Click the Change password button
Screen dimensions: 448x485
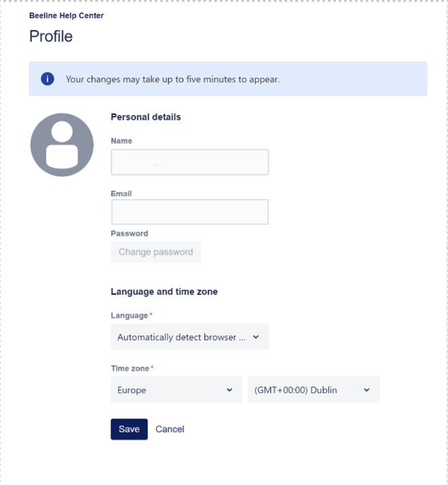155,252
